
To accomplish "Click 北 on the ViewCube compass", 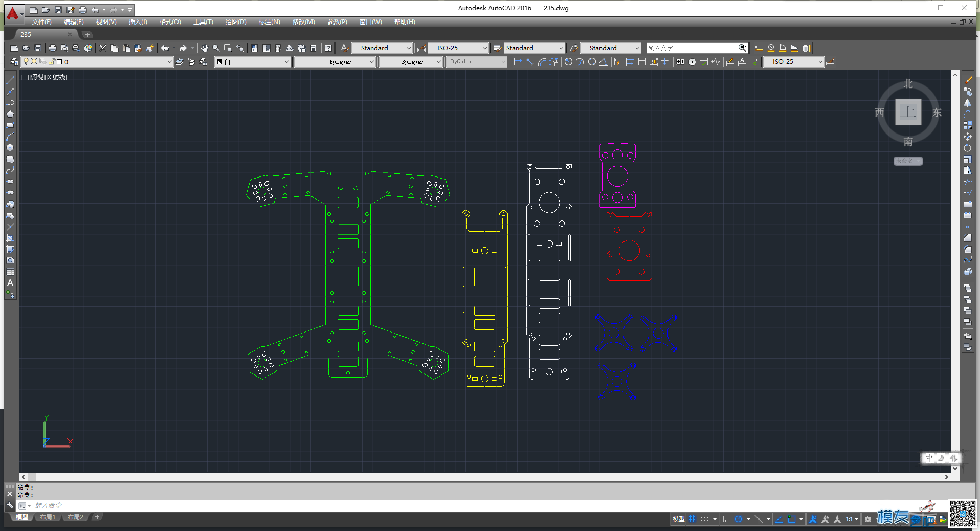I will [x=908, y=83].
